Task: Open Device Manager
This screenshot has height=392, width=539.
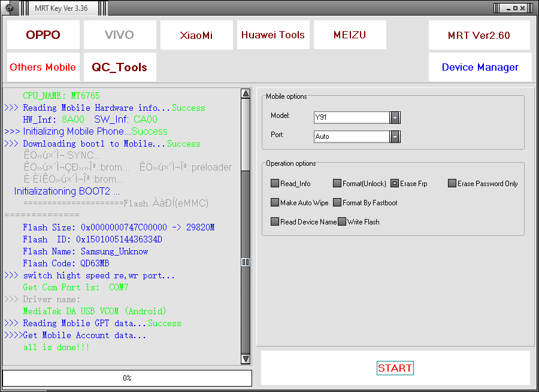Action: [x=480, y=67]
